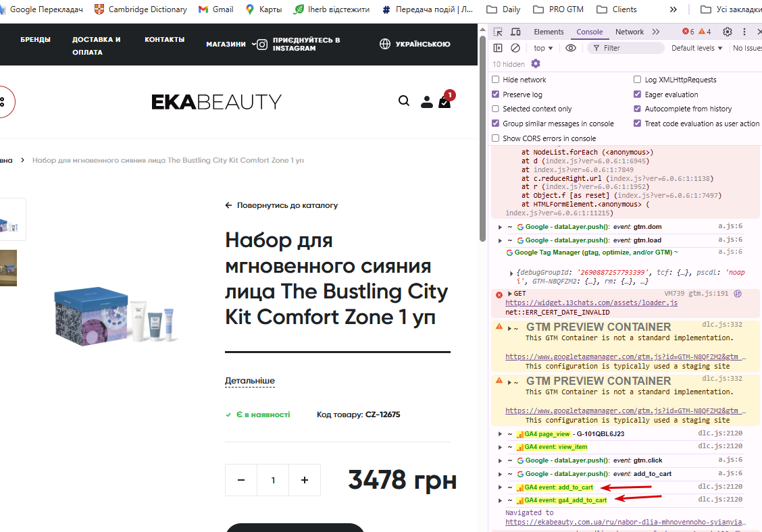Open ПРИЄДНУЙТЕСЬ В INSTAGRAM link
Viewport: 762px width, 532px height.
point(306,44)
